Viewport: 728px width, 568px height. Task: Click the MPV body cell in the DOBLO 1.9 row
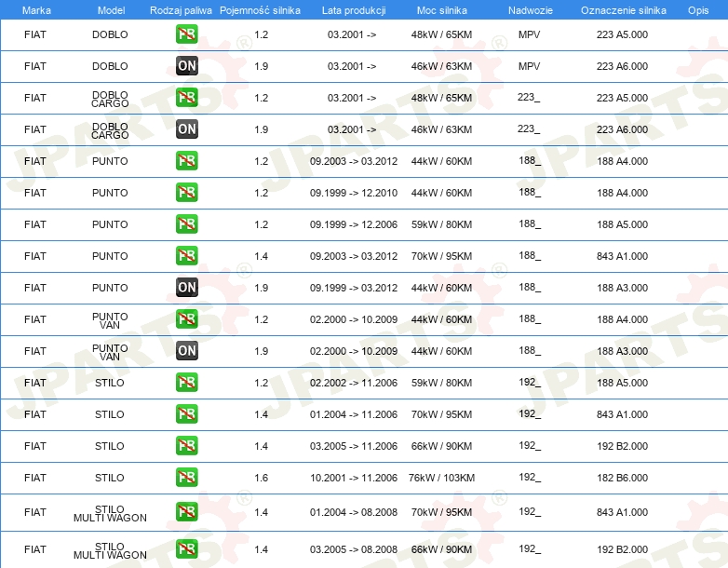click(x=530, y=66)
